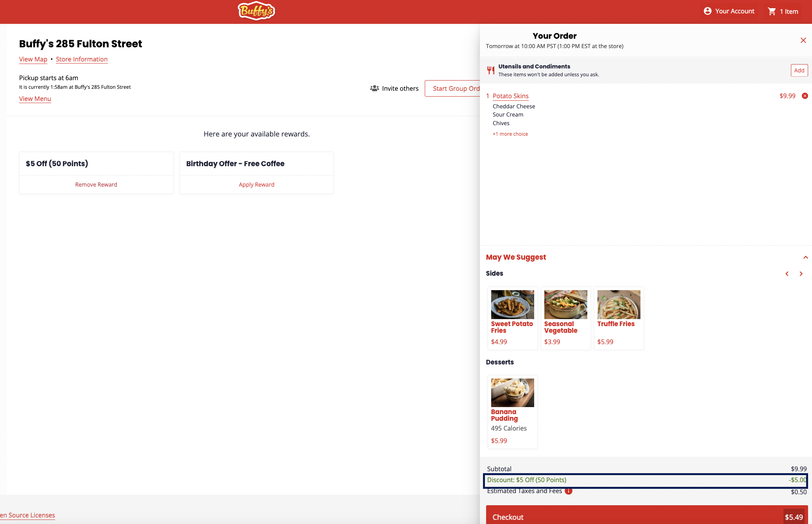This screenshot has width=812, height=524.
Task: Open Your Account menu
Action: tap(729, 11)
